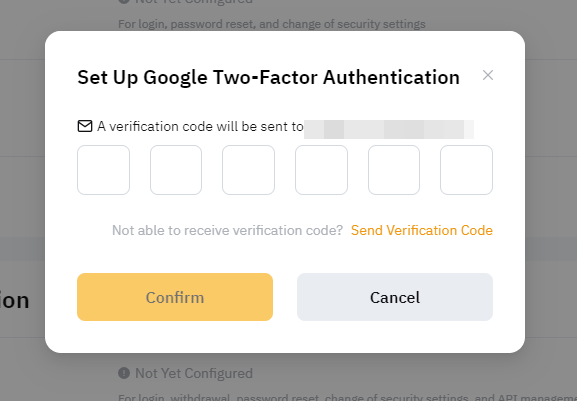This screenshot has height=401, width=577.
Task: Close the Two-Factor Authentication dialog
Action: click(488, 75)
